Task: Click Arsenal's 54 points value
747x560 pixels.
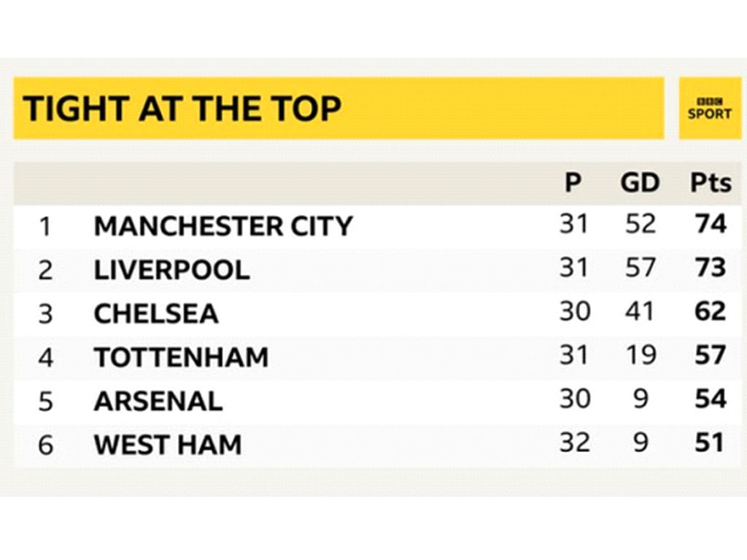Action: tap(711, 399)
